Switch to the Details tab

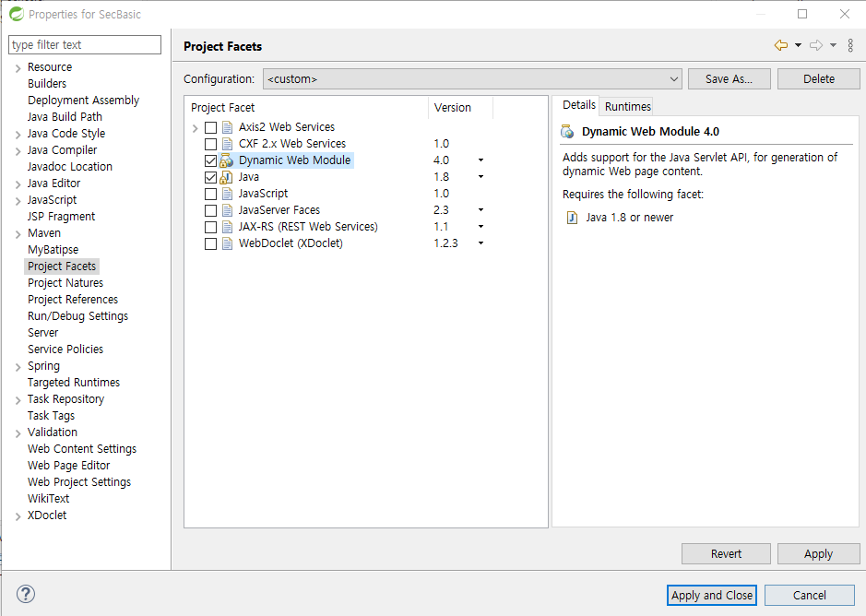click(x=579, y=105)
